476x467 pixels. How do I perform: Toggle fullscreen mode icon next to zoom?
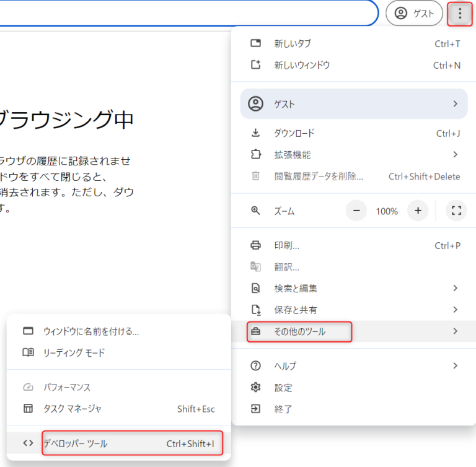click(456, 211)
